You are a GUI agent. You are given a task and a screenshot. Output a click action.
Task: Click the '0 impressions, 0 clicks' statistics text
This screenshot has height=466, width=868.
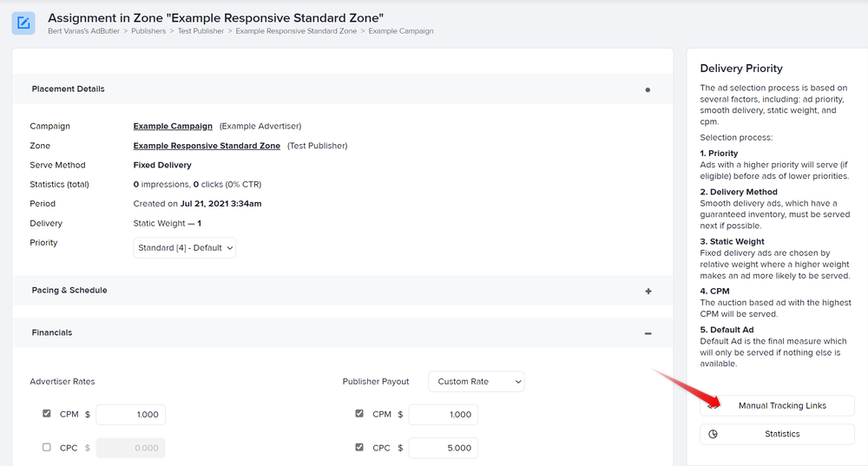click(197, 184)
